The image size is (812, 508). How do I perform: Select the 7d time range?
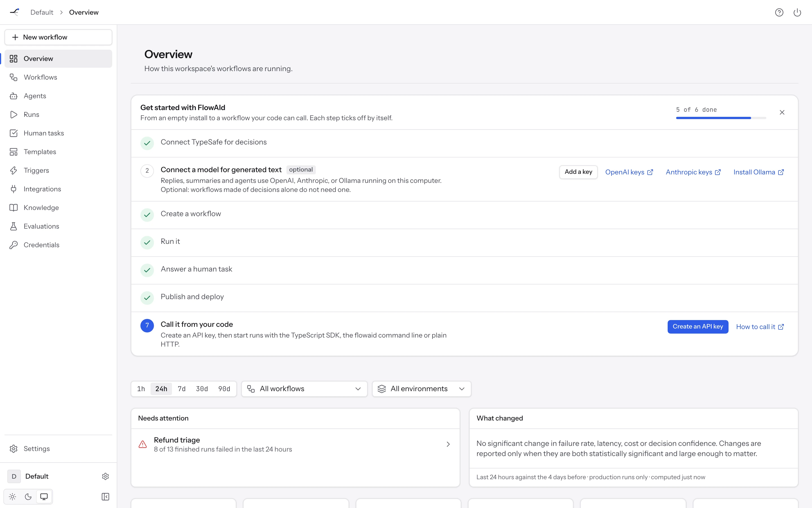(182, 389)
